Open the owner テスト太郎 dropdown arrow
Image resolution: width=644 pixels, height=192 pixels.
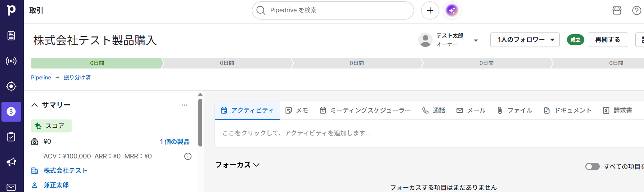click(x=476, y=40)
